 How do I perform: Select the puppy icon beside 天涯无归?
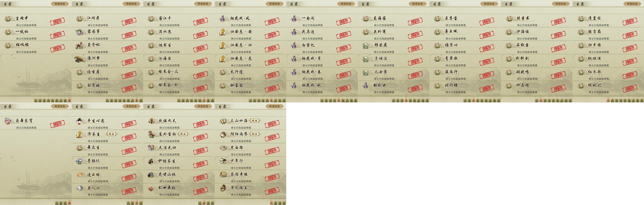(x=151, y=148)
